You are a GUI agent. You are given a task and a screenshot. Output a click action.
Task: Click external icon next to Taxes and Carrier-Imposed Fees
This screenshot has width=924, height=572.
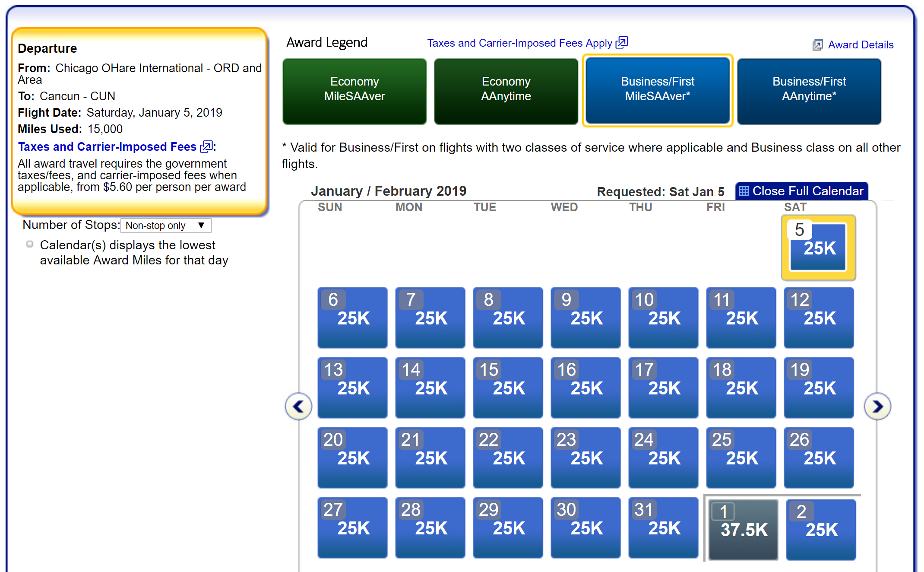pyautogui.click(x=206, y=147)
